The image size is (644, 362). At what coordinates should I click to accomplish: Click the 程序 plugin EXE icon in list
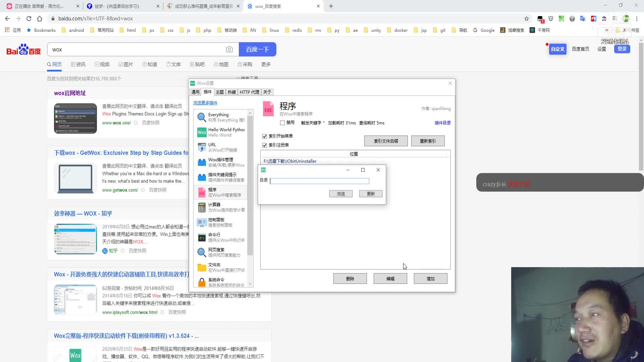pos(202,192)
